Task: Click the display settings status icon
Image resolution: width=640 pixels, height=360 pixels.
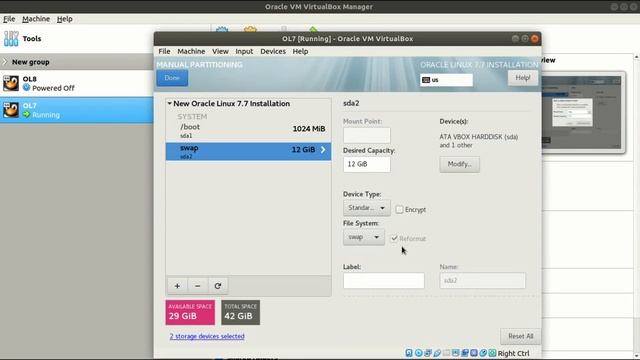Action: [464, 353]
